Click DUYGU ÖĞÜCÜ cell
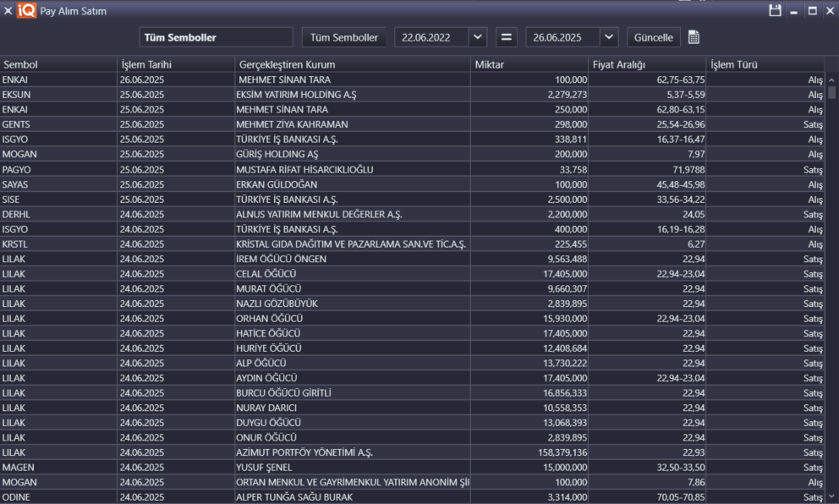Screen dimensions: 839x504 (353, 423)
